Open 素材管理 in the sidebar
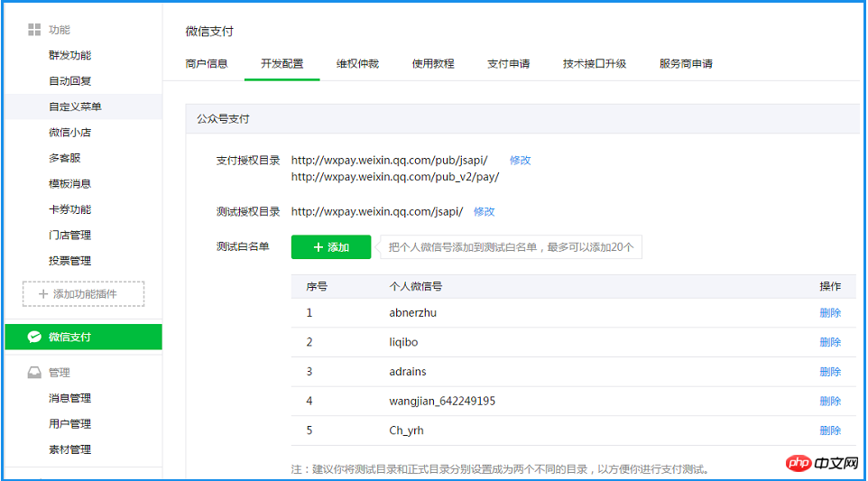This screenshot has height=481, width=868. click(69, 449)
